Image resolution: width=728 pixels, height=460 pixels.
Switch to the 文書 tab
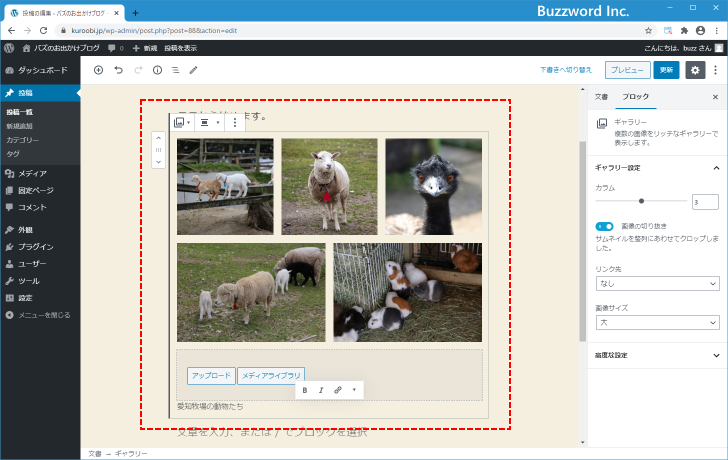[601, 97]
